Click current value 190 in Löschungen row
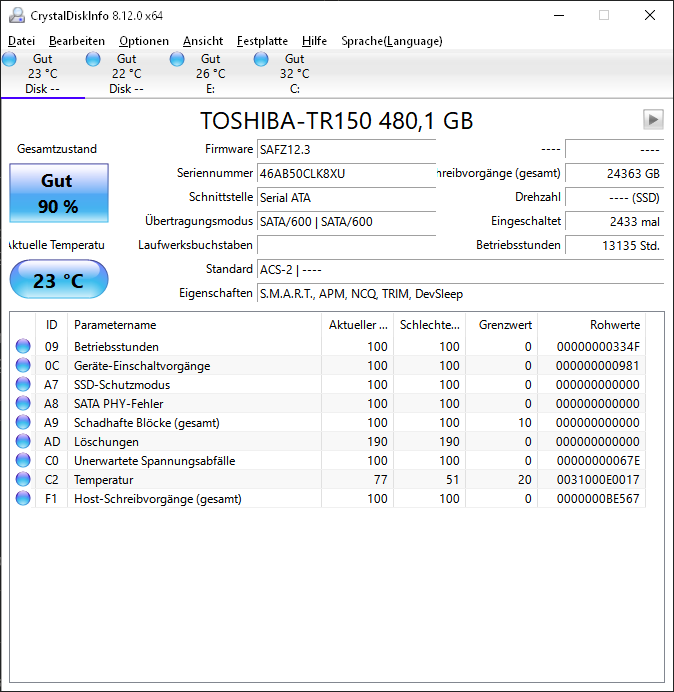 377,442
